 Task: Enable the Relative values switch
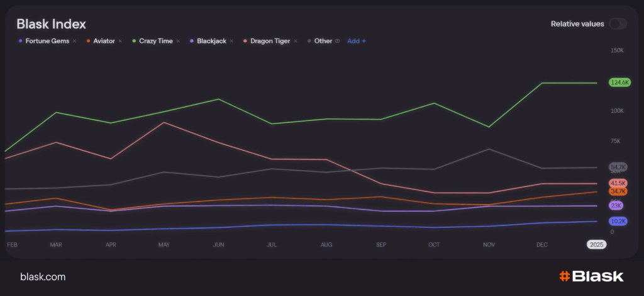[618, 24]
